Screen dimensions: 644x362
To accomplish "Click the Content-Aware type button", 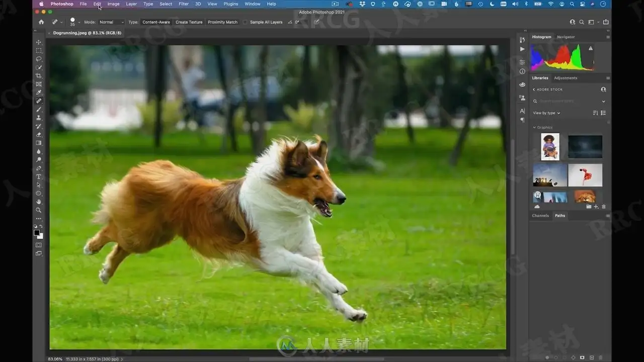I will click(156, 22).
